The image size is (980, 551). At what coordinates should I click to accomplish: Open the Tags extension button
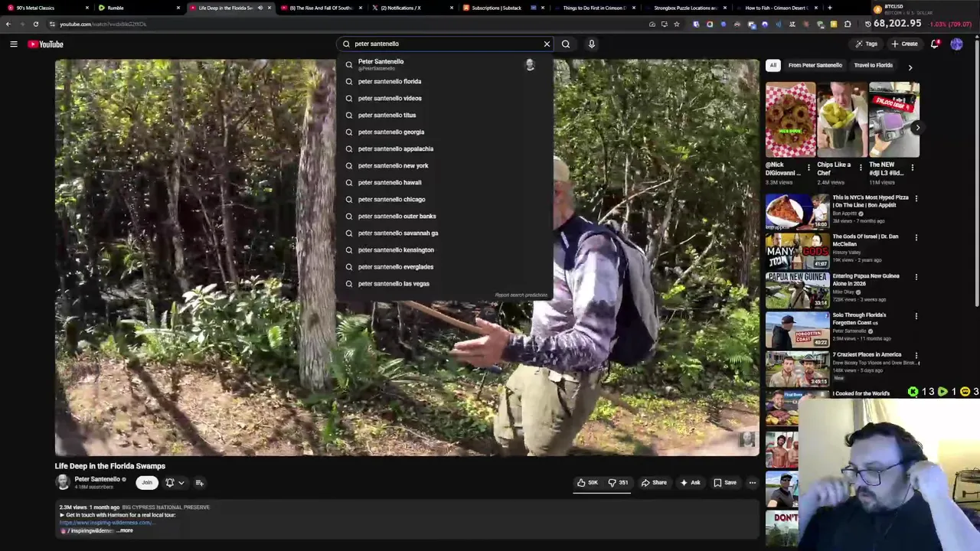pyautogui.click(x=866, y=44)
